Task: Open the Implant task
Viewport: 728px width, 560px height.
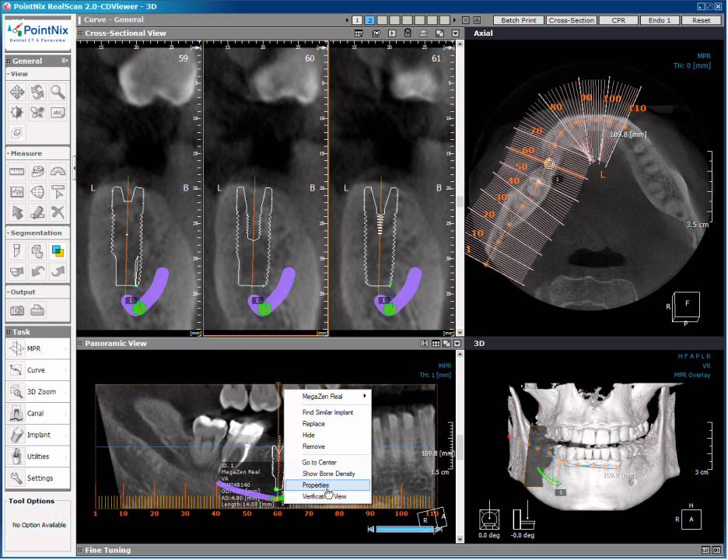Action: pos(37,435)
